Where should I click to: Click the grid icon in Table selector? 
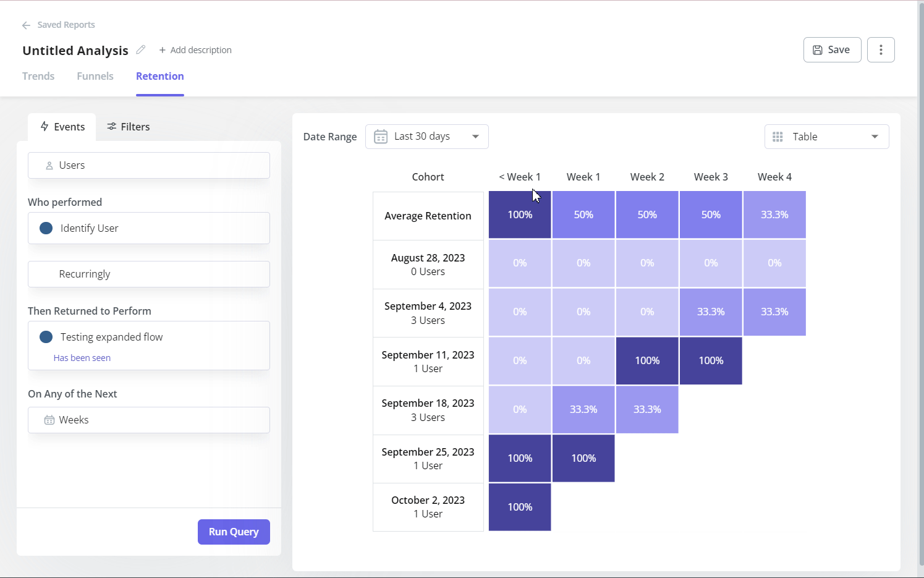tap(778, 136)
